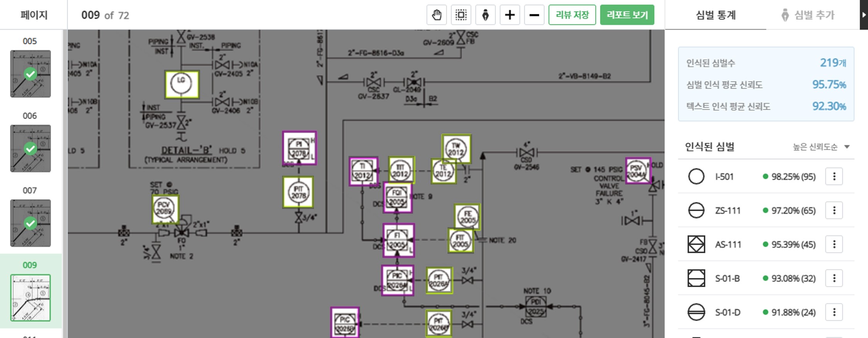Viewport: 868px width, 338px height.
Task: Open options menu for AS-111 symbol
Action: click(x=834, y=245)
